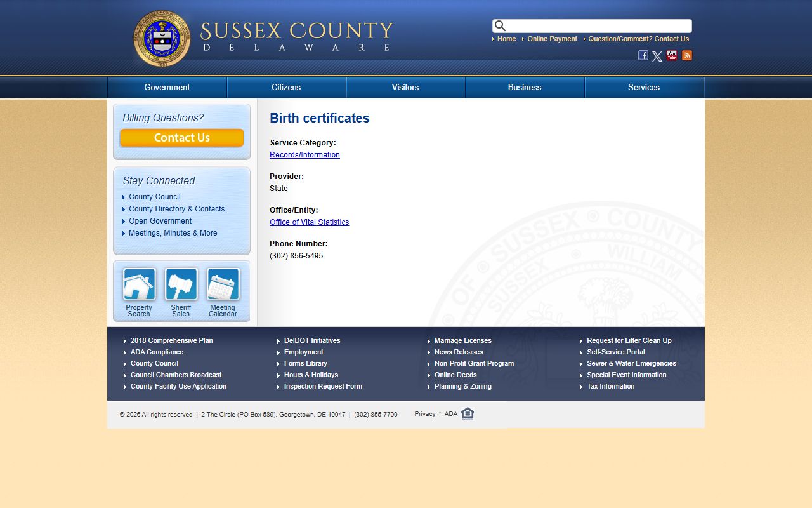Viewport: 812px width, 508px height.
Task: Open the Employment footer link
Action: [x=303, y=352]
